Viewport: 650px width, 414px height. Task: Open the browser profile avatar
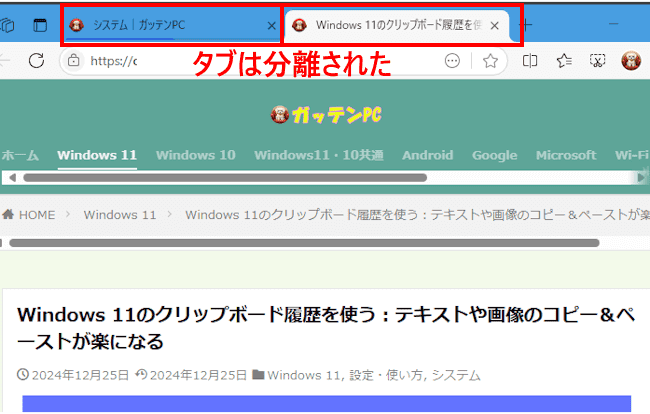631,61
